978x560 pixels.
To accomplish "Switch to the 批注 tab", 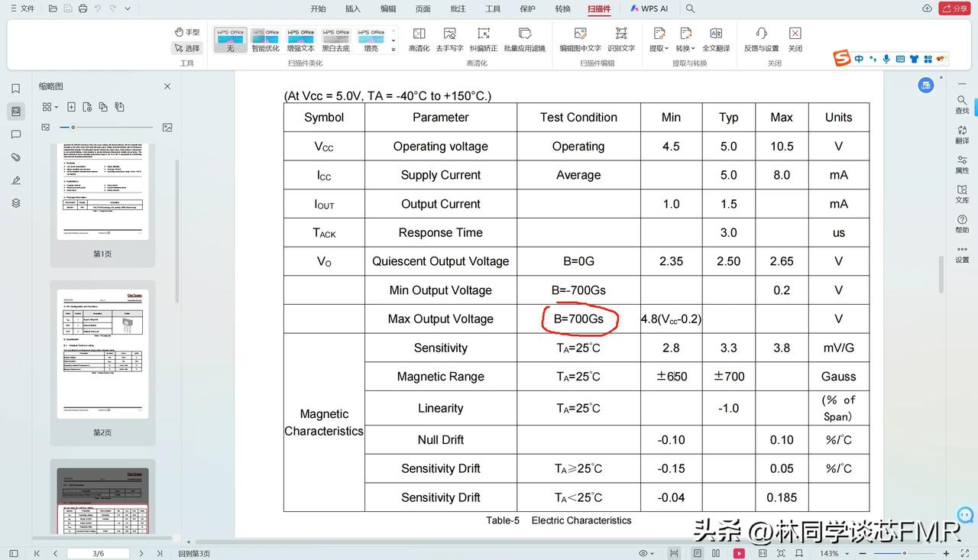I will coord(458,8).
